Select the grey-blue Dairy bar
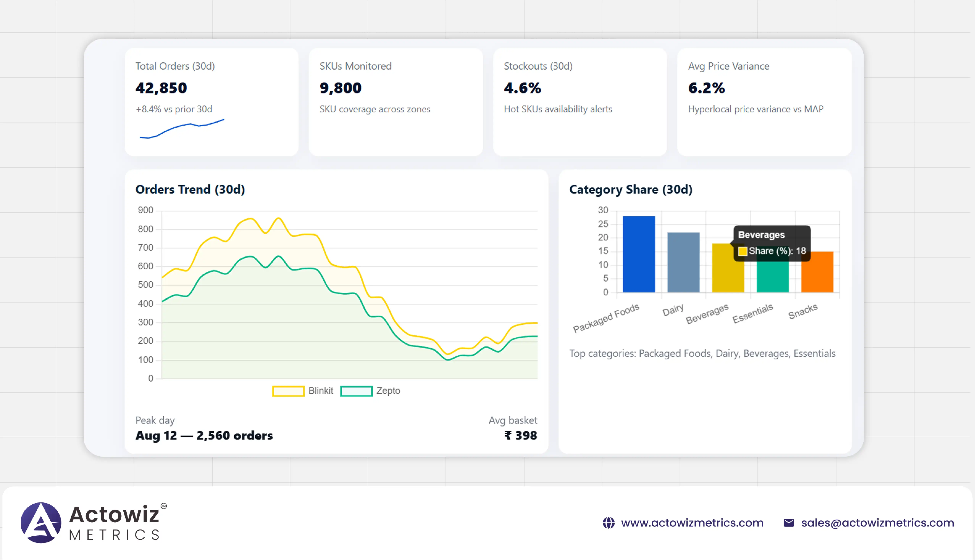 (683, 262)
